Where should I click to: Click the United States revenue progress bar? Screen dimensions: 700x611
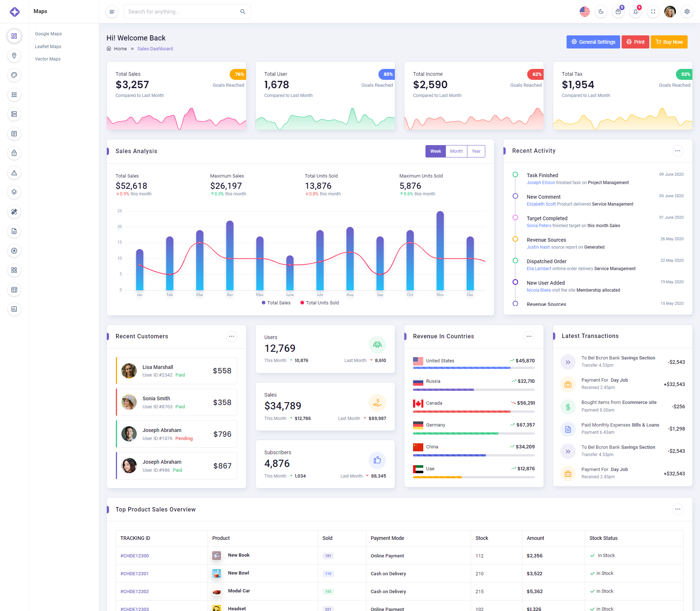(x=474, y=368)
